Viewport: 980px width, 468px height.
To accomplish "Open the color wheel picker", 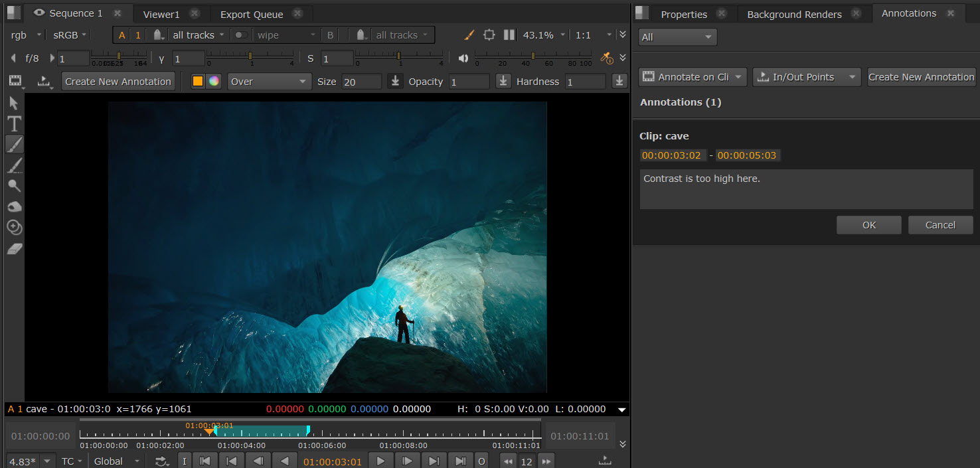I will click(x=214, y=82).
